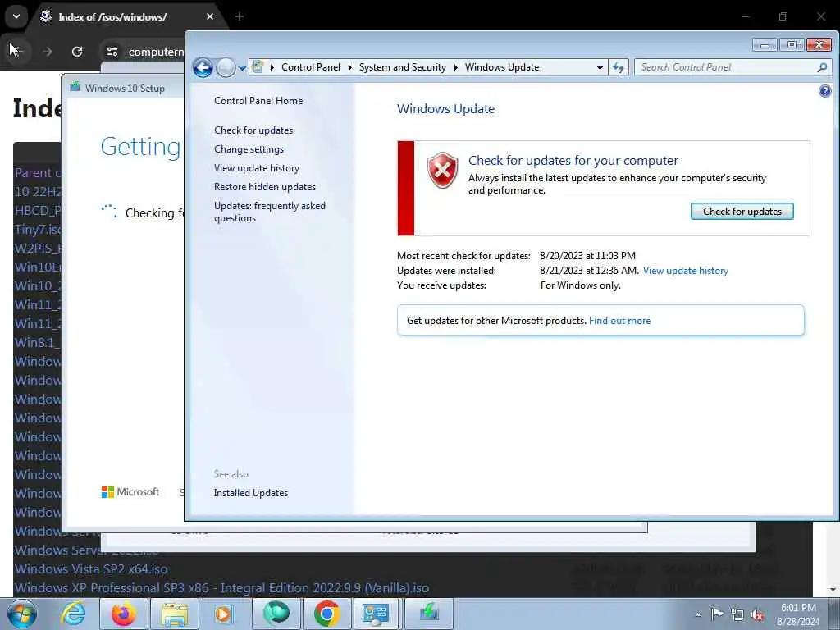
Task: Click System and Security breadcrumb segment
Action: point(402,67)
